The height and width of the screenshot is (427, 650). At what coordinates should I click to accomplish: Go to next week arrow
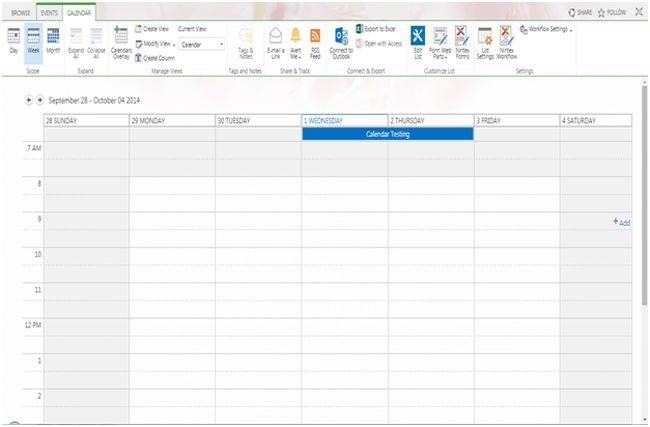(39, 100)
